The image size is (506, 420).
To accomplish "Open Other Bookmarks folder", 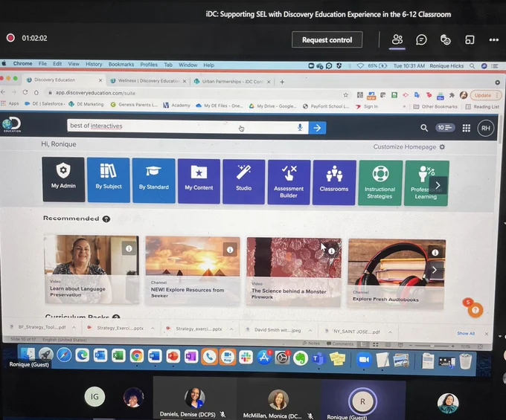I will pyautogui.click(x=435, y=106).
